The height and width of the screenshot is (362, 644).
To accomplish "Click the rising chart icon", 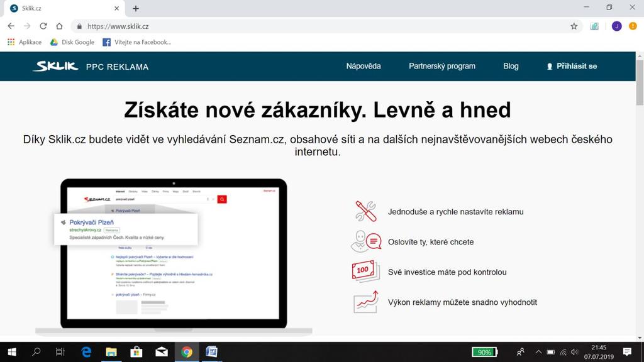I will point(366,302).
